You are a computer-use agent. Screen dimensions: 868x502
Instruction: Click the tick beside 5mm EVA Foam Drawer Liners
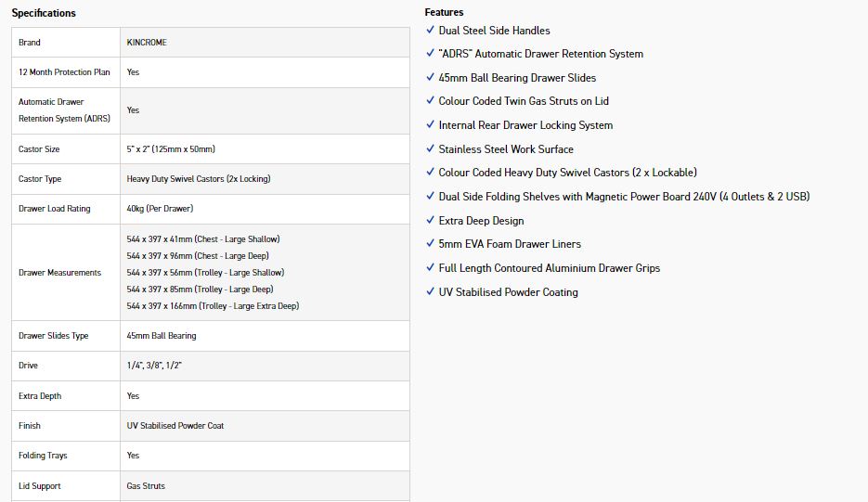coord(430,243)
